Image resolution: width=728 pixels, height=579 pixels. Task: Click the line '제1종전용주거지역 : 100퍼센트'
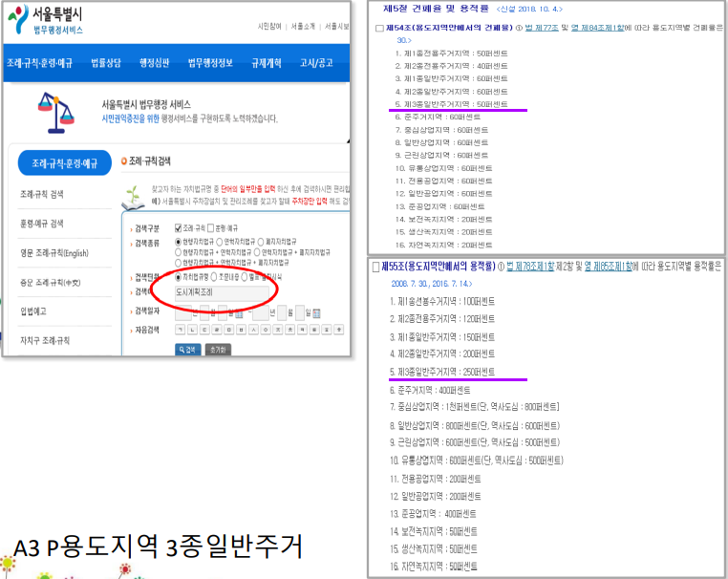[442, 301]
